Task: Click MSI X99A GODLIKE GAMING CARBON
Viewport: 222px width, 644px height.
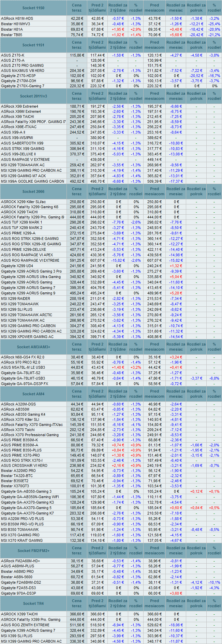Action: coord(32,181)
